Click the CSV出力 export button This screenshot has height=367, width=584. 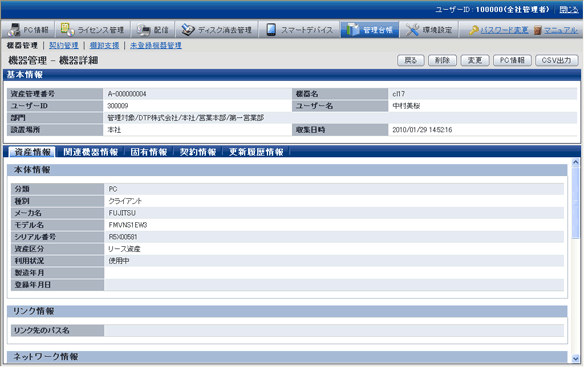pos(556,60)
